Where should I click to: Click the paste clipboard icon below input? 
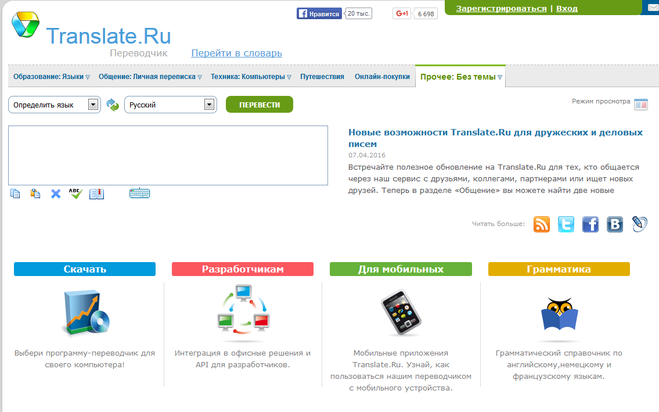coord(35,193)
